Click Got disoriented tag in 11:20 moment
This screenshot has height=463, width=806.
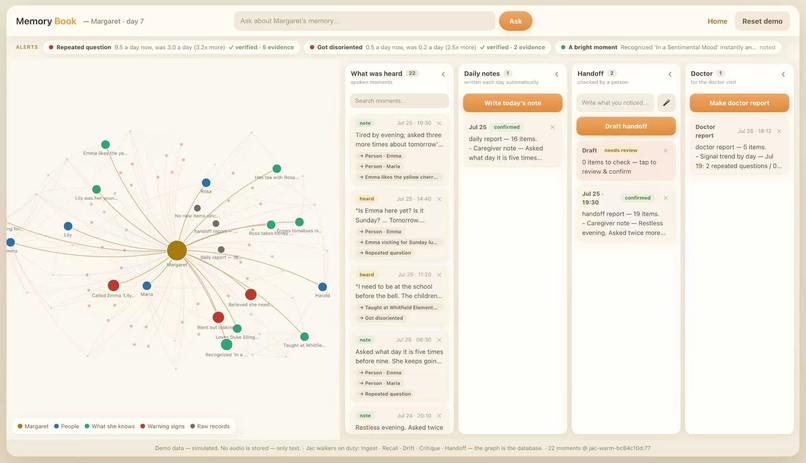pyautogui.click(x=381, y=318)
